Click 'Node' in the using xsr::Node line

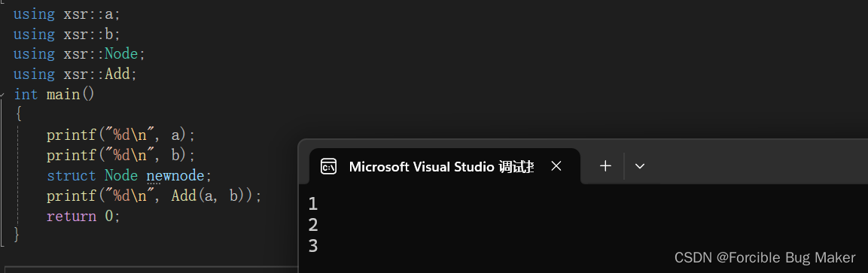tap(120, 53)
